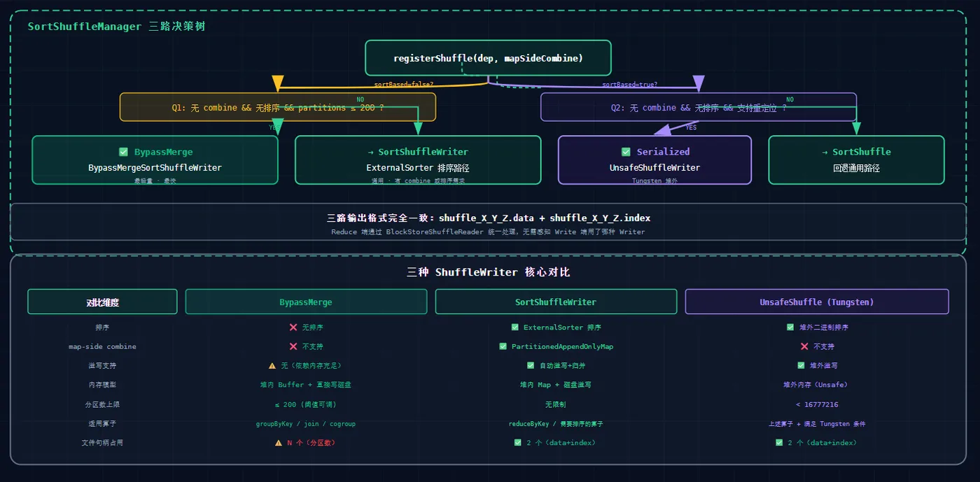Screen dimensions: 980x482
Task: Click the UnsafeShuffle (Tungsten) column header
Action: [x=817, y=302]
